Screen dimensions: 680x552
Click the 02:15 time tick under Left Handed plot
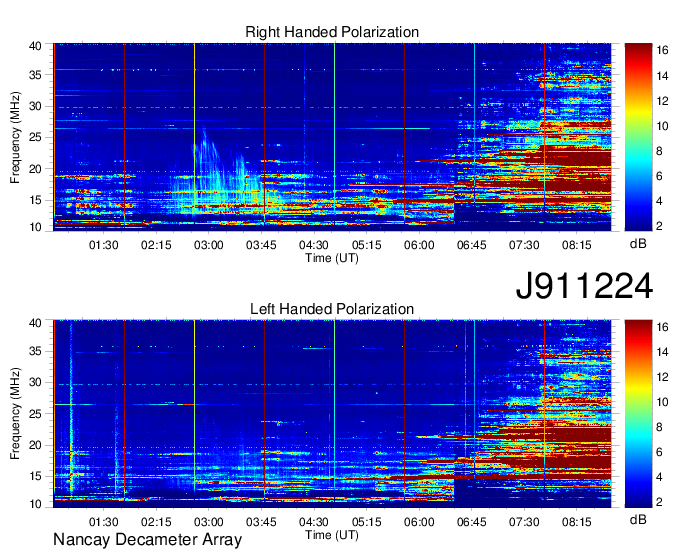click(x=156, y=522)
